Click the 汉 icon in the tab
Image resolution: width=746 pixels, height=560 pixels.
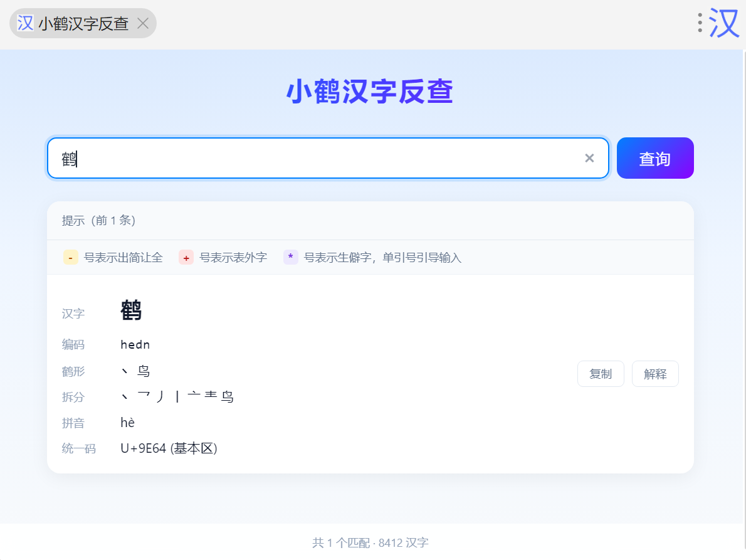25,23
